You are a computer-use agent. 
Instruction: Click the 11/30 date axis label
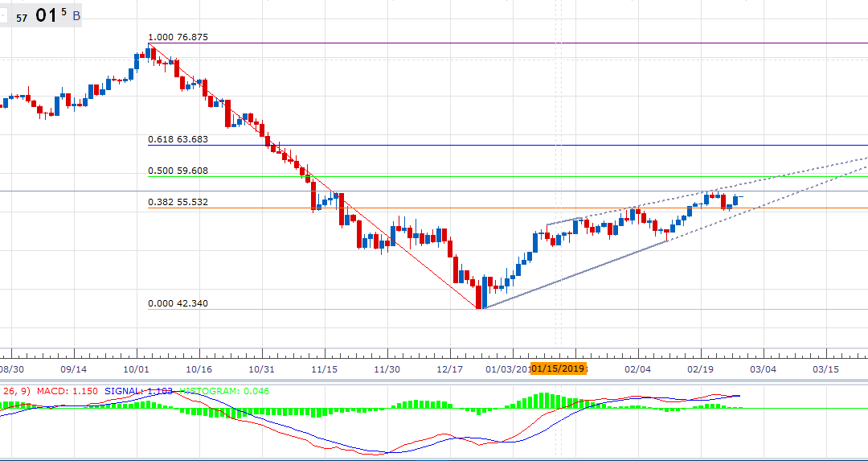coord(387,368)
